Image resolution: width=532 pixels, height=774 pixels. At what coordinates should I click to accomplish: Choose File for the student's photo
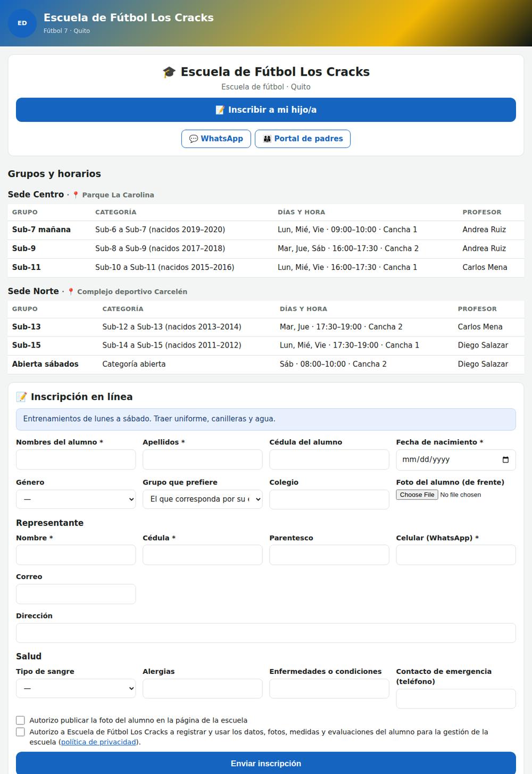418,495
